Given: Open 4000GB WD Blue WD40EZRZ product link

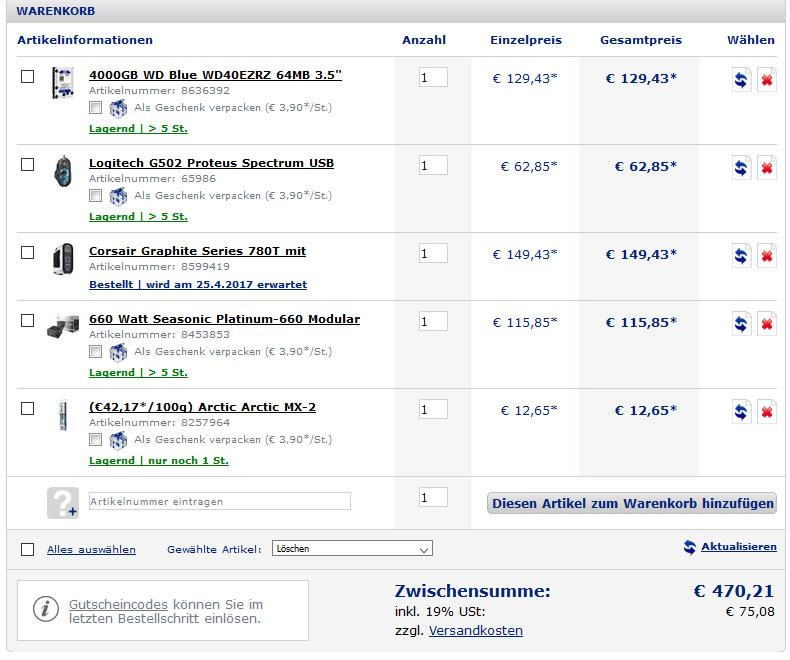Looking at the screenshot, I should pyautogui.click(x=215, y=75).
